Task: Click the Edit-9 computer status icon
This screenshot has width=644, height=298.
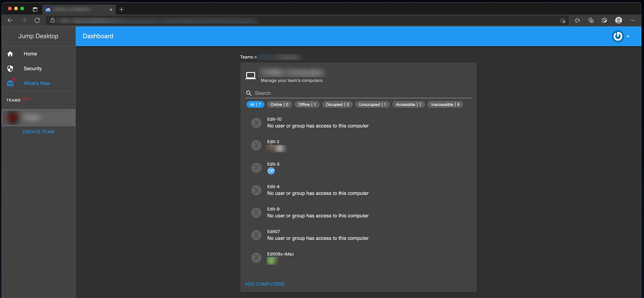Action: 256,213
